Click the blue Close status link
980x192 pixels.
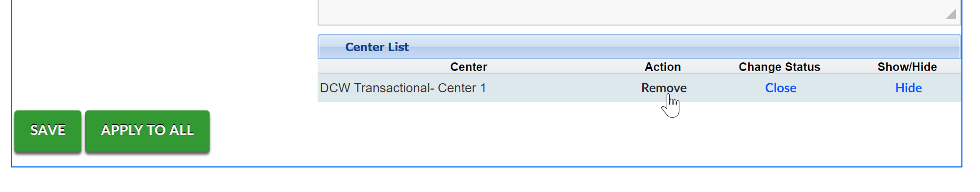(780, 88)
